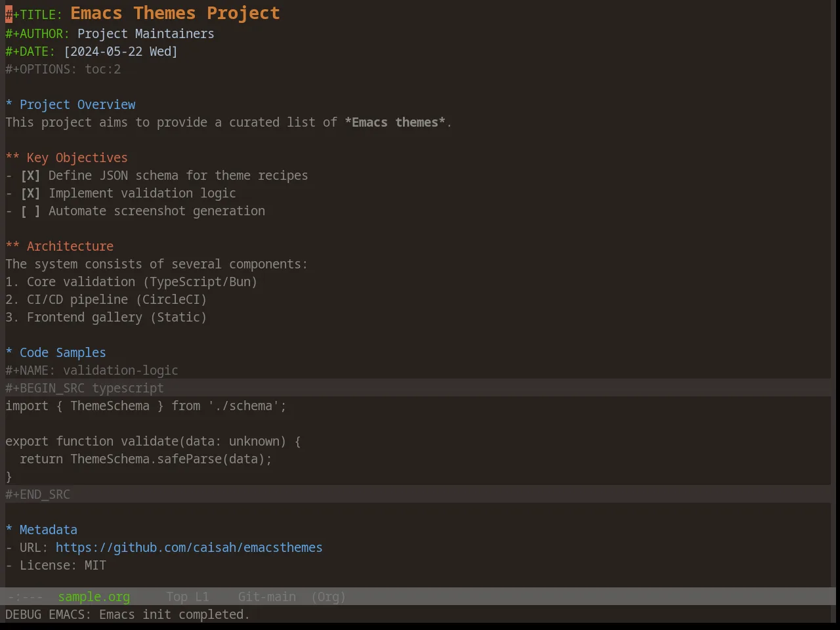Fold the 'Architecture' subheading stars
840x630 pixels.
coord(12,247)
